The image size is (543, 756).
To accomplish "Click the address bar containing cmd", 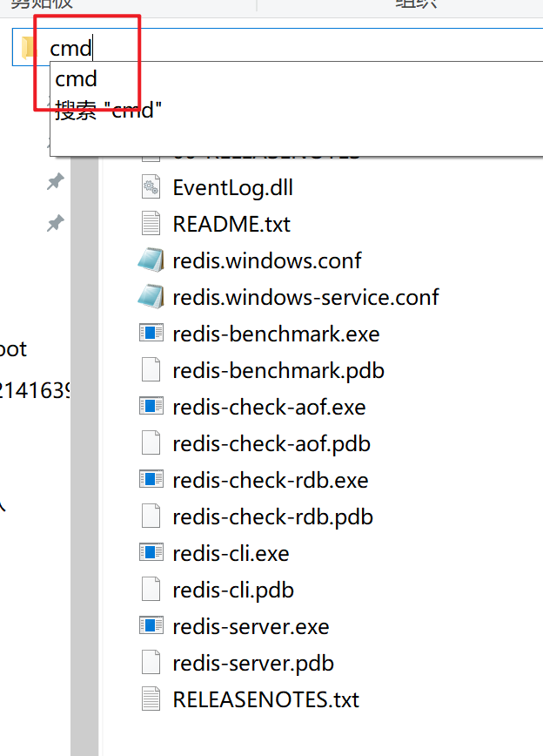I will click(x=278, y=47).
